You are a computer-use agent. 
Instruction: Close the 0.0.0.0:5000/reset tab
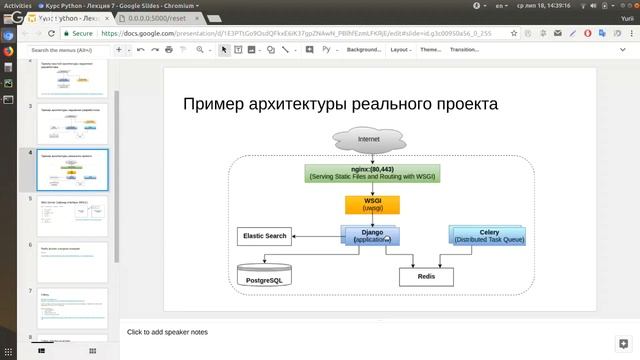coord(197,18)
